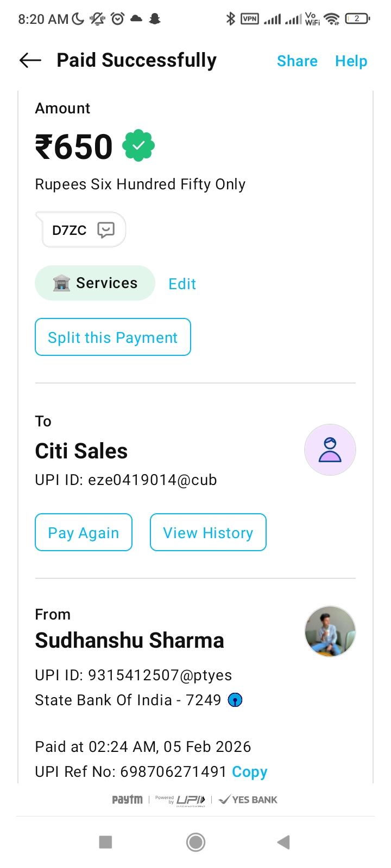391x868 pixels.
Task: Edit the Services payment category
Action: point(182,284)
